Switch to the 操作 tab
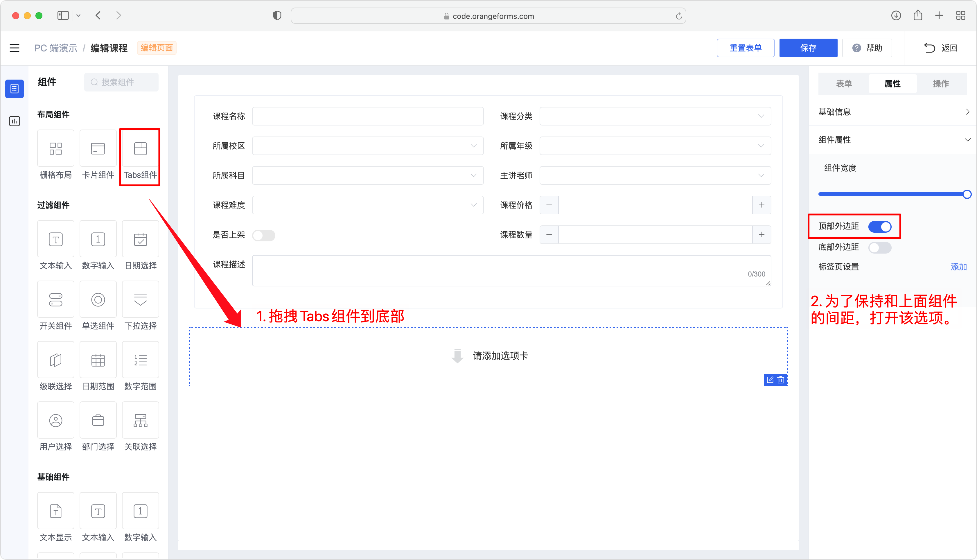The image size is (977, 560). tap(940, 83)
